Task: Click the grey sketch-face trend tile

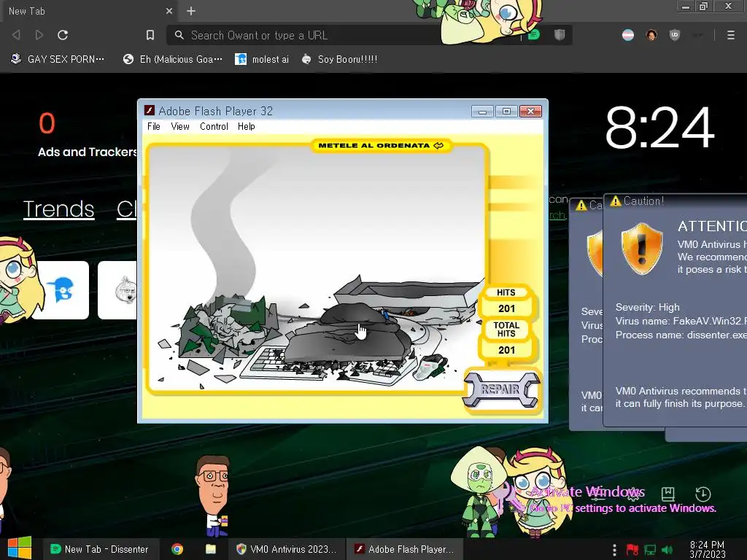Action: tap(117, 290)
